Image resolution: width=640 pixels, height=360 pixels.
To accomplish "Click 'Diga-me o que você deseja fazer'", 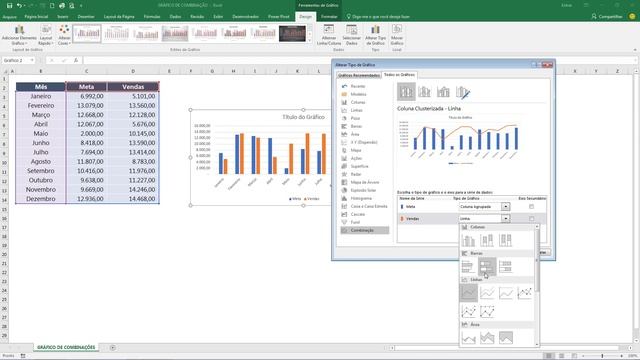I will (378, 17).
